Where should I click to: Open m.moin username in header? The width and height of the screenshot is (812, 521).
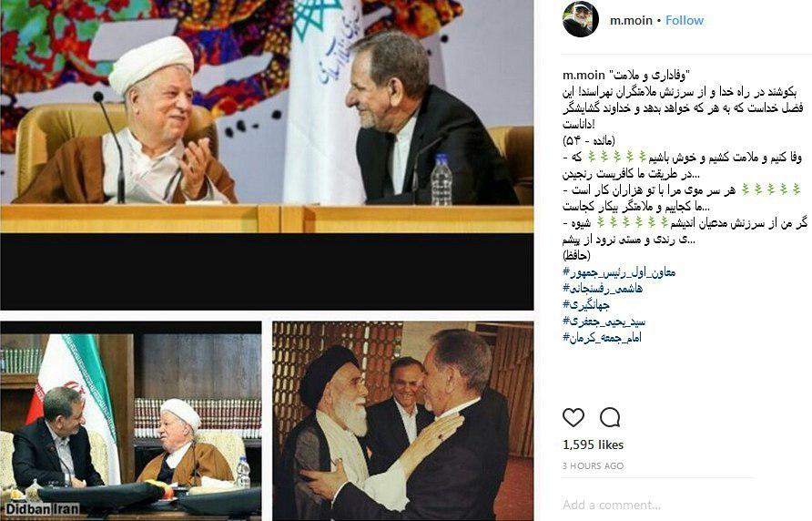(631, 20)
